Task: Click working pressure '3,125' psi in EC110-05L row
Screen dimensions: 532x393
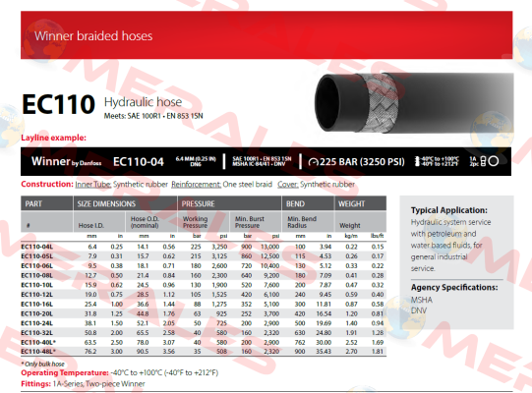Action: pyautogui.click(x=219, y=256)
